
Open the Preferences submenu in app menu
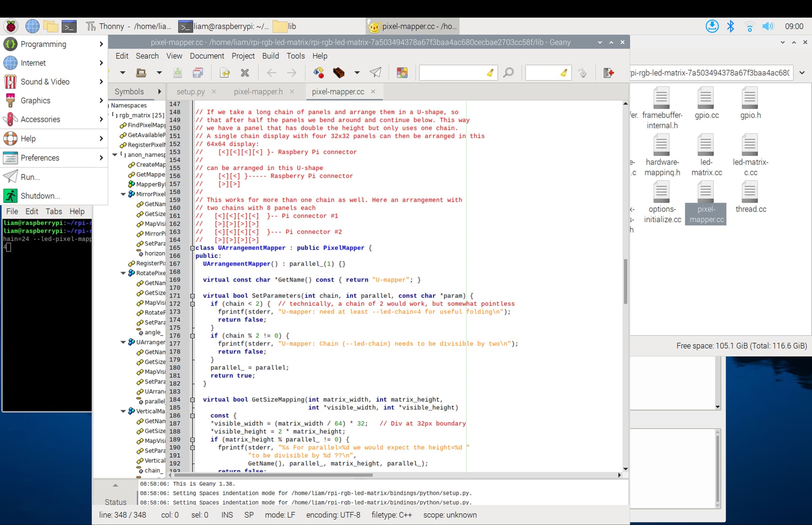click(54, 158)
